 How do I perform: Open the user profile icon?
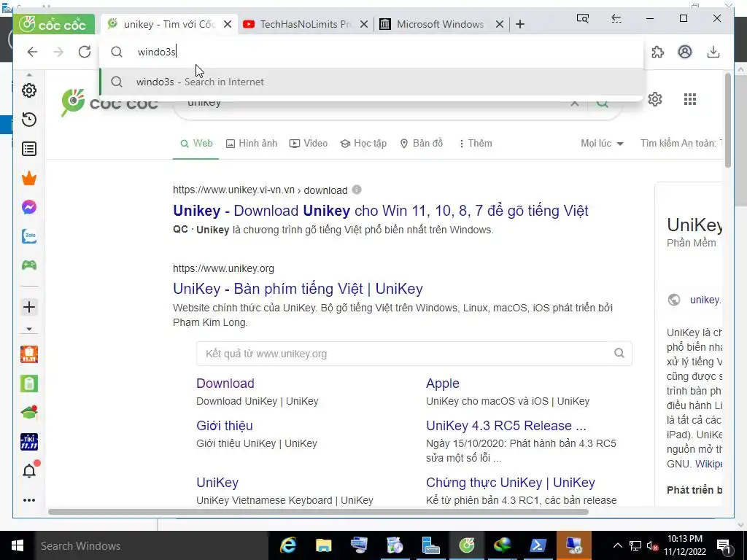pos(684,52)
